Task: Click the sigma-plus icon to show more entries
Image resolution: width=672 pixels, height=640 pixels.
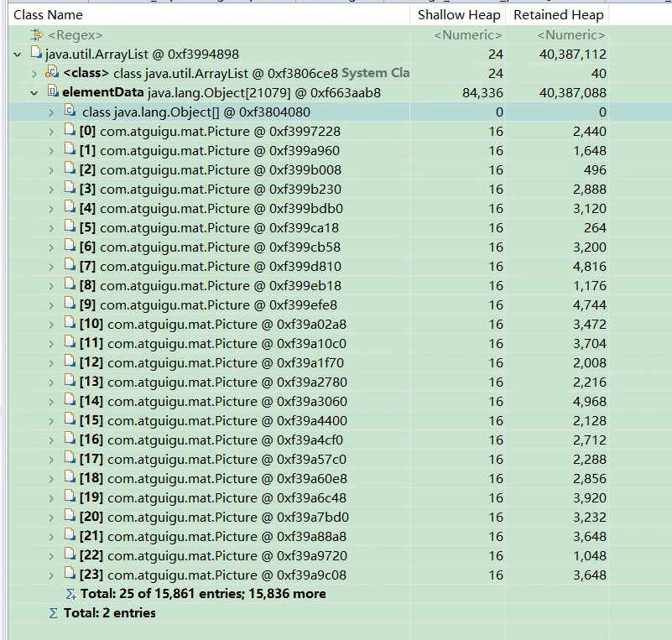Action: click(70, 594)
